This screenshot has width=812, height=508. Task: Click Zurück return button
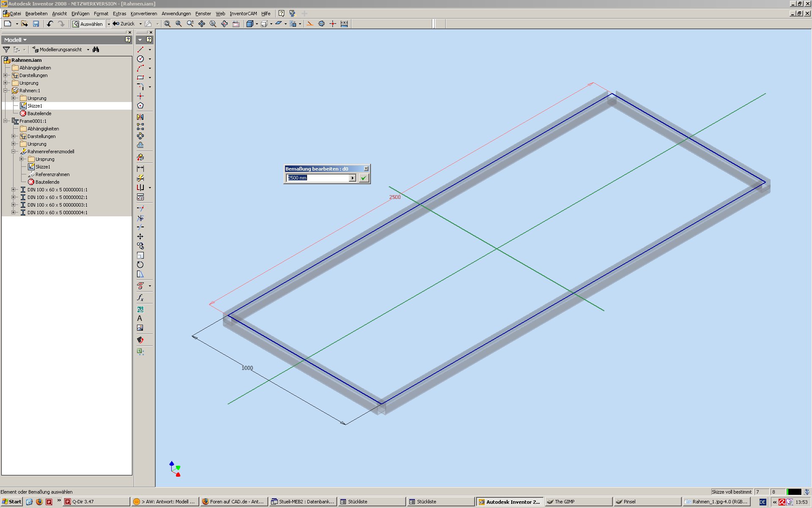pyautogui.click(x=124, y=24)
